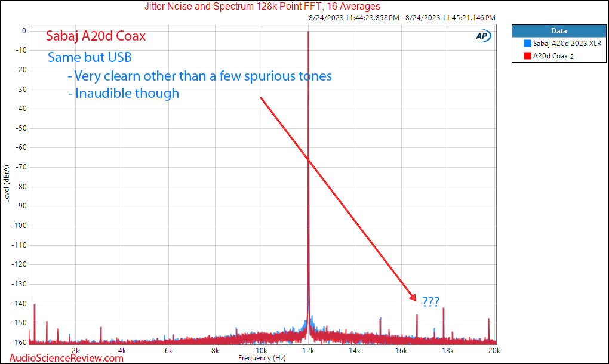Click the 8/24/2023 timestamp line

pyautogui.click(x=402, y=17)
